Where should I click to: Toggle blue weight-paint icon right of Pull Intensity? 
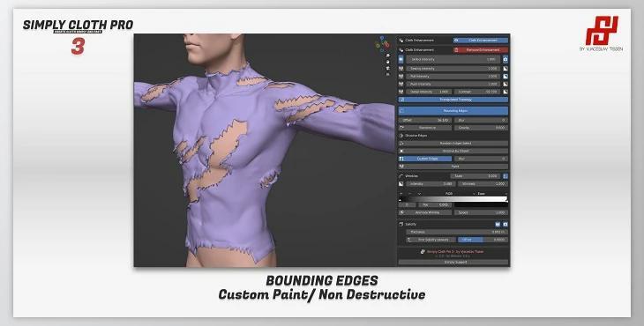click(x=505, y=77)
